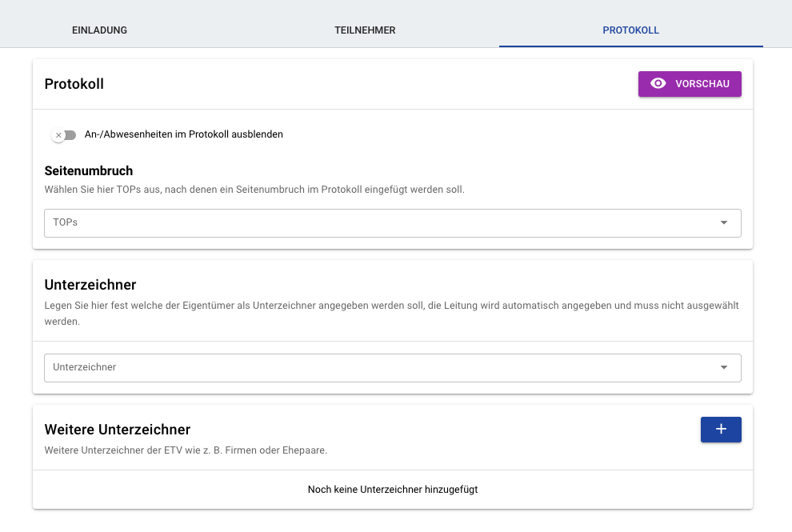This screenshot has height=532, width=792.
Task: Click the plus icon to add Weitere Unterzeichner
Action: tap(721, 430)
